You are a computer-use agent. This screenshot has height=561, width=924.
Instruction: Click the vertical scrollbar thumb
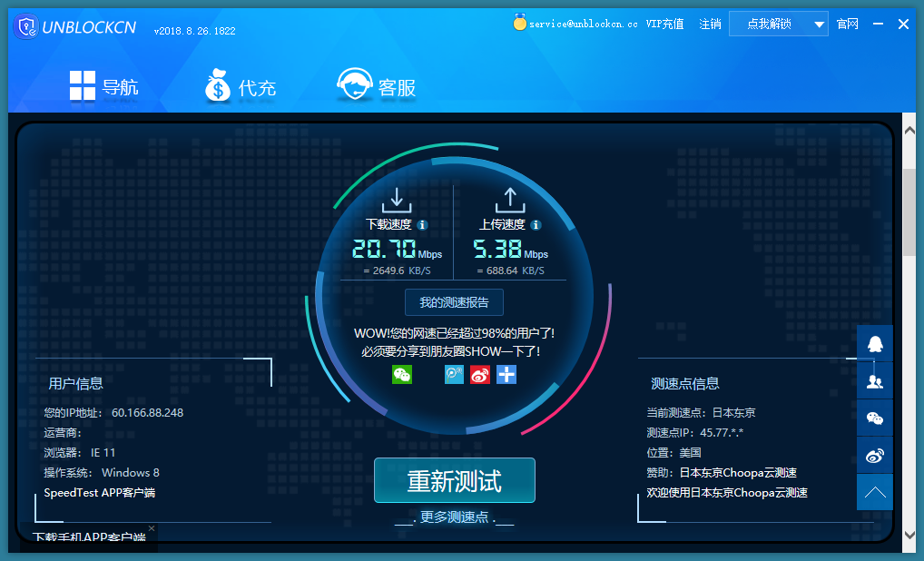[x=909, y=212]
